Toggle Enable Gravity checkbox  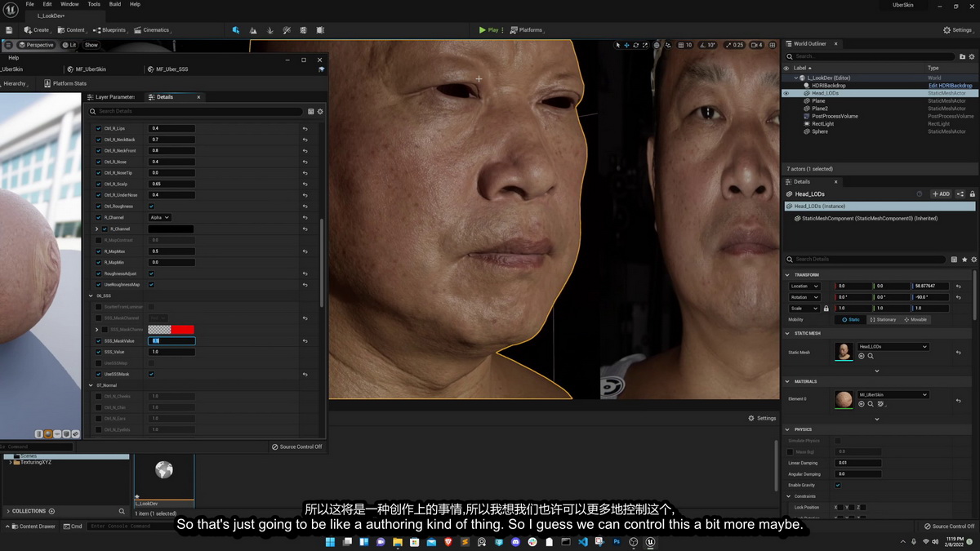838,485
